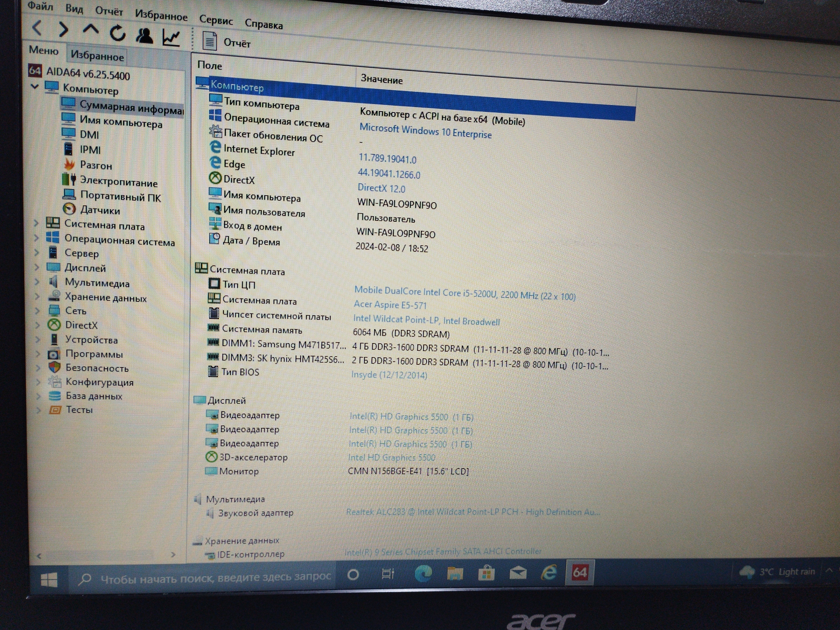Select DMI tree item
This screenshot has height=630, width=840.
(80, 134)
